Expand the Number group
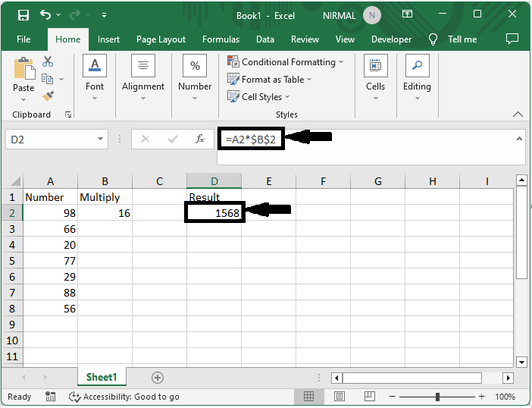Screen dimensions: 532x408 click(195, 77)
